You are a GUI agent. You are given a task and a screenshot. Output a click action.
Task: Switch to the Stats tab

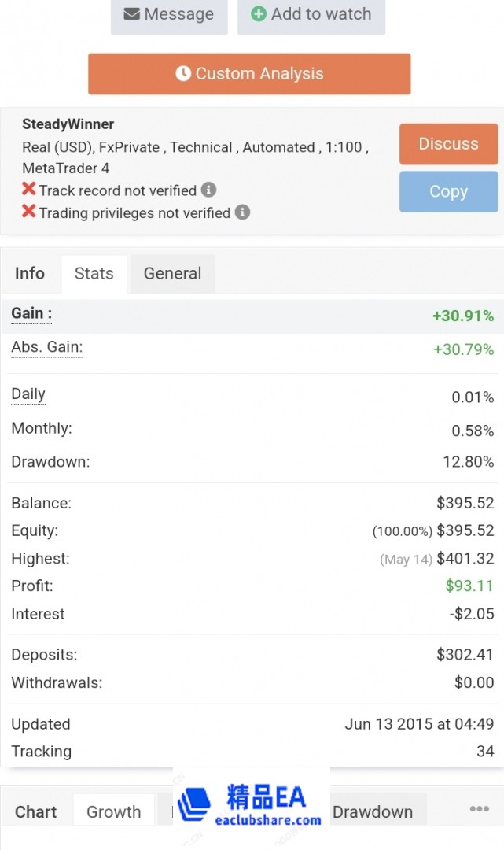click(94, 273)
